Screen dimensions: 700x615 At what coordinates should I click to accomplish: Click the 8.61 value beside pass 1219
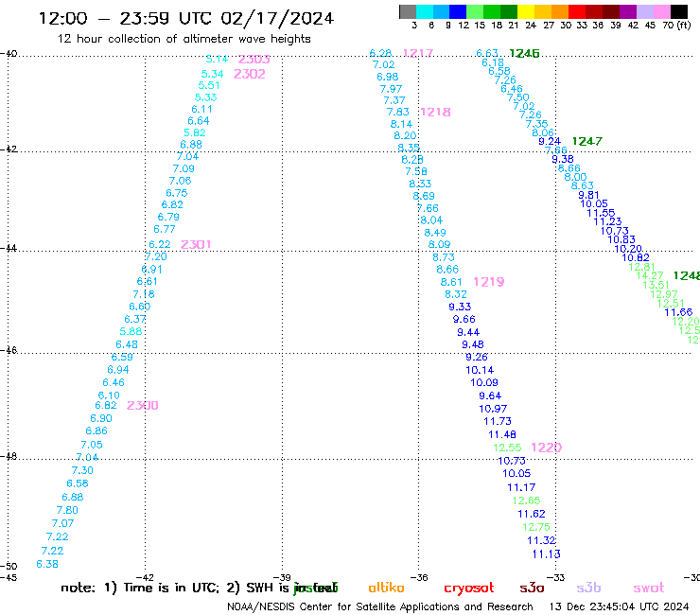coord(451,282)
